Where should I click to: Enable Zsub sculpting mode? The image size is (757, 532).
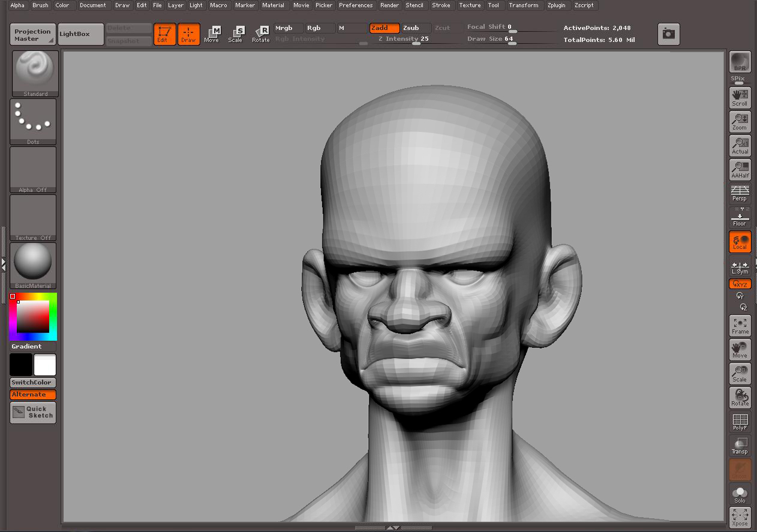(x=416, y=28)
